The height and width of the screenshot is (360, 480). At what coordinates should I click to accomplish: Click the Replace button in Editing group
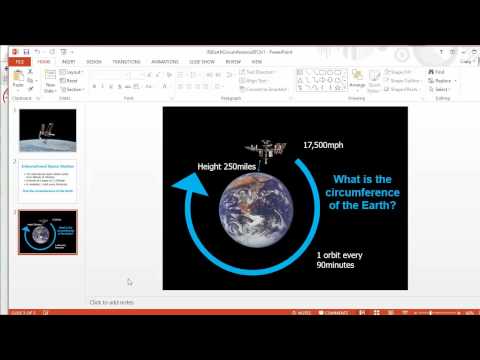(442, 81)
